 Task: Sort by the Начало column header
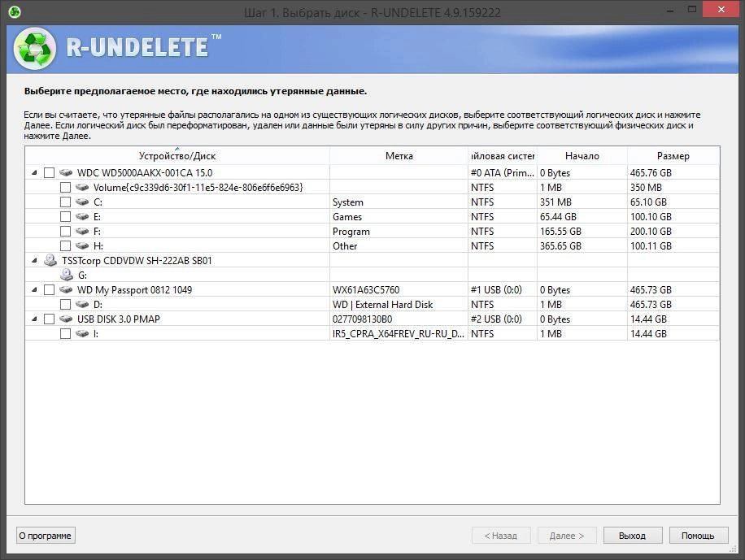click(582, 156)
